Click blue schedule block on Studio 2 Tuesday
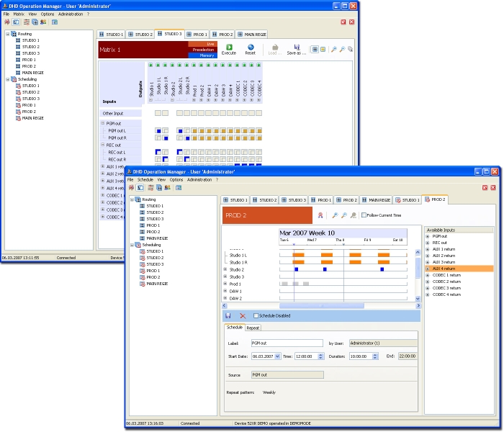This screenshot has height=432, width=504. pyautogui.click(x=297, y=269)
